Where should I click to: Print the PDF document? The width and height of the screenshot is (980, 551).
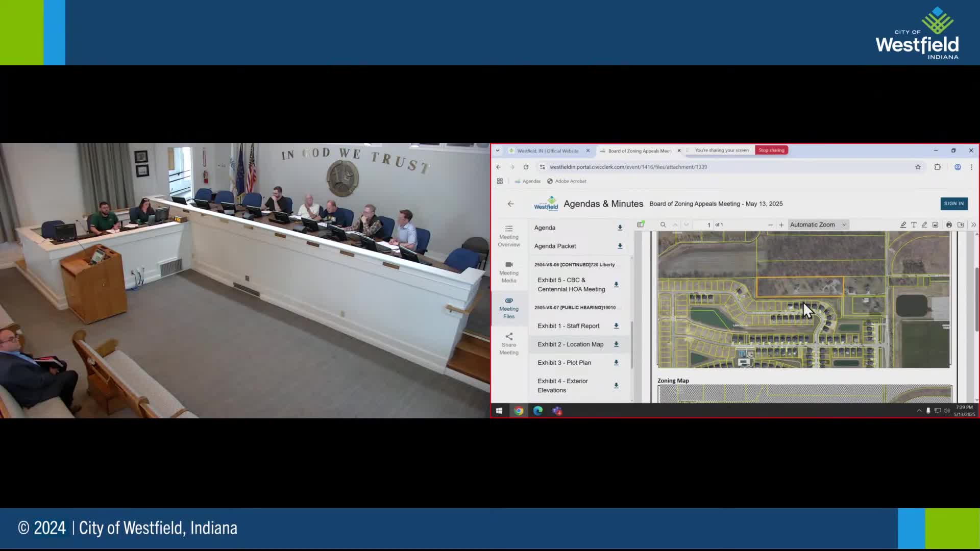pyautogui.click(x=949, y=224)
